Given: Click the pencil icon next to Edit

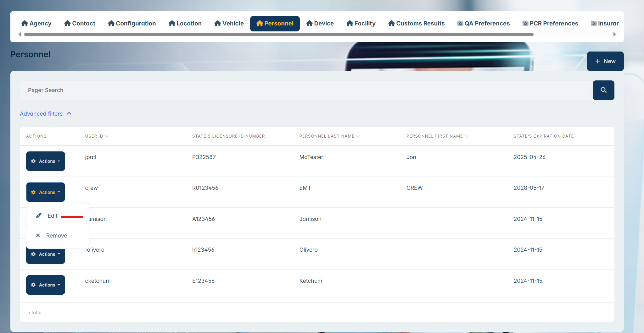Looking at the screenshot, I should (x=39, y=216).
